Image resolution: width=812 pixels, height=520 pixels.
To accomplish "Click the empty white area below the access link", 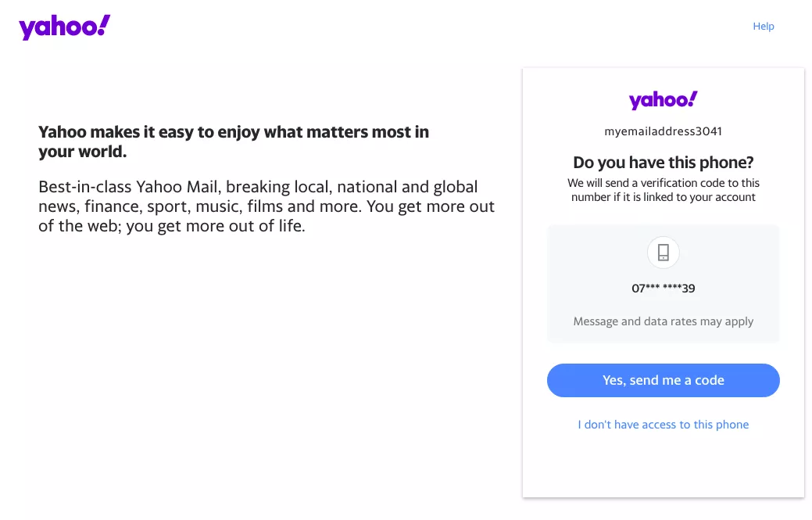I will tap(663, 465).
